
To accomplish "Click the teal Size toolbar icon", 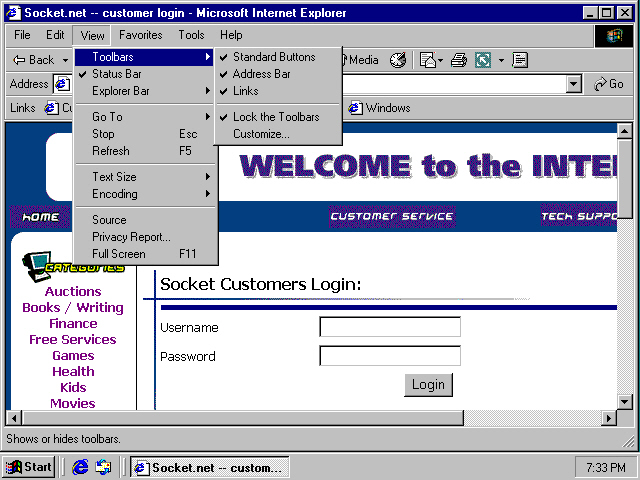I will (483, 60).
